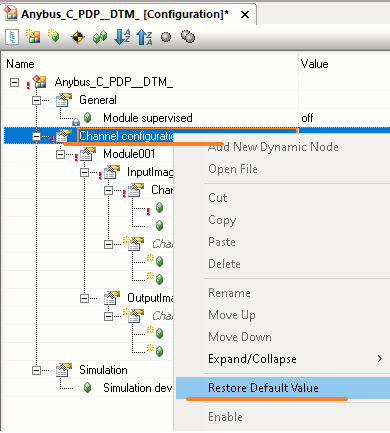This screenshot has width=390, height=433.
Task: Click the two green gems toolbar icon
Action: pos(100,37)
